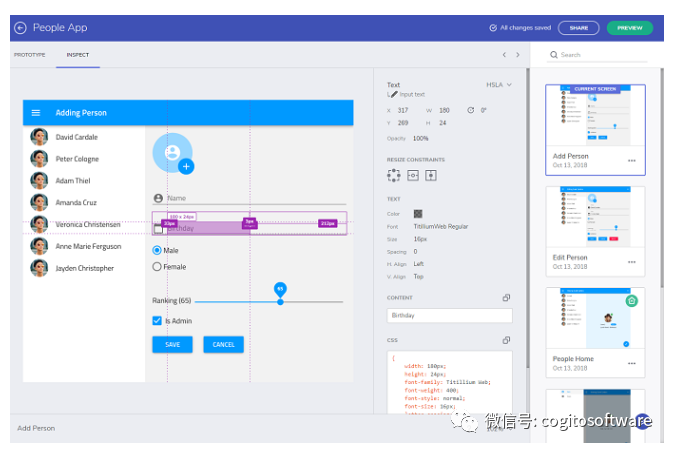Click the Opacity 100% value
This screenshot has height=452, width=674.
pyautogui.click(x=420, y=138)
